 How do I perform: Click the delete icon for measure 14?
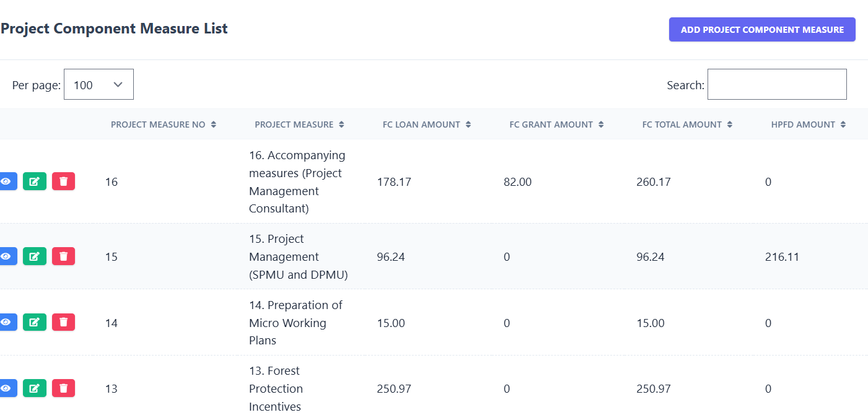(x=63, y=321)
